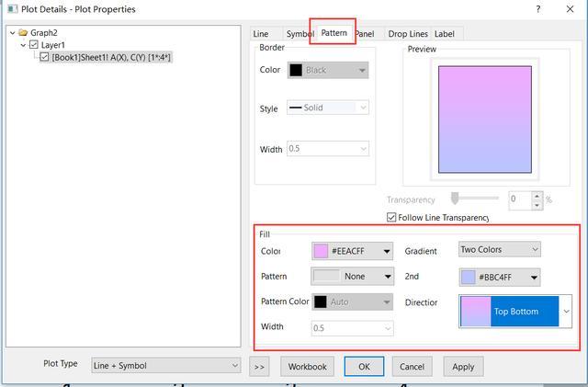Switch to the Drop Lines tab
Viewport: 588px width, 387px height.
pos(408,34)
